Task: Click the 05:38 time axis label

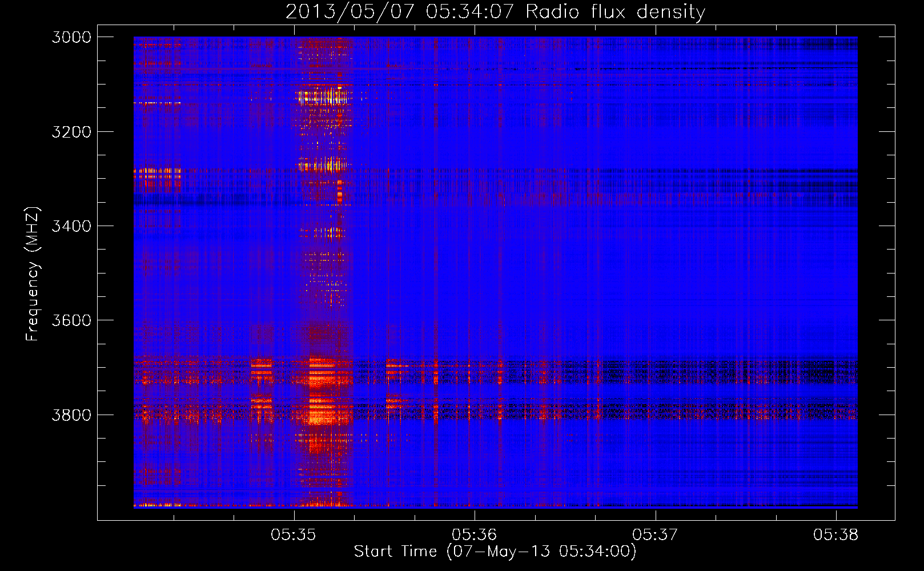Action: coord(836,534)
